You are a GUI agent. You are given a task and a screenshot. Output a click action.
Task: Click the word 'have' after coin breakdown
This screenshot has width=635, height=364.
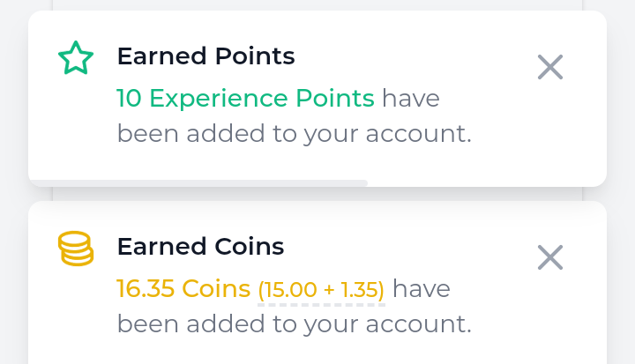pyautogui.click(x=422, y=288)
